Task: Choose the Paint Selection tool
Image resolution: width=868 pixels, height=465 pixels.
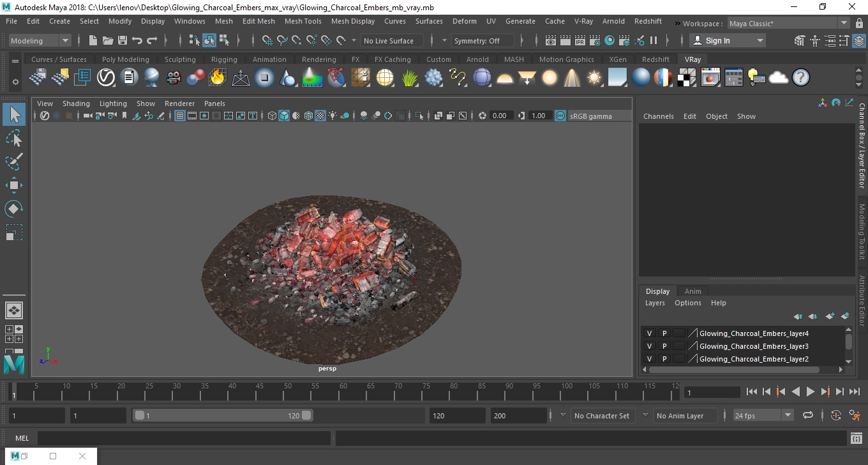Action: [14, 162]
